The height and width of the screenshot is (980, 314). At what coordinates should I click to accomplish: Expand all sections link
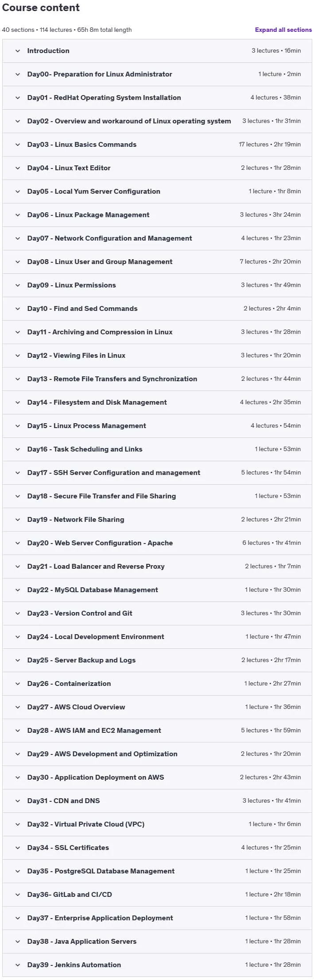coord(283,30)
